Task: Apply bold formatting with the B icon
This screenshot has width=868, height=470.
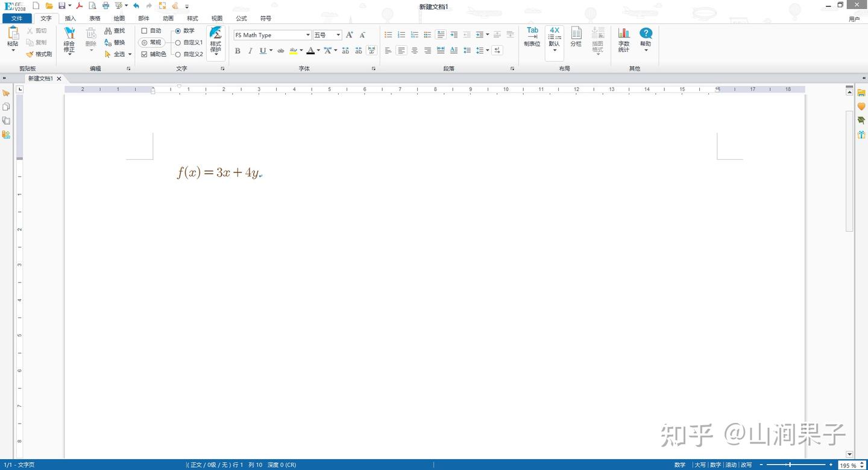Action: coord(237,51)
